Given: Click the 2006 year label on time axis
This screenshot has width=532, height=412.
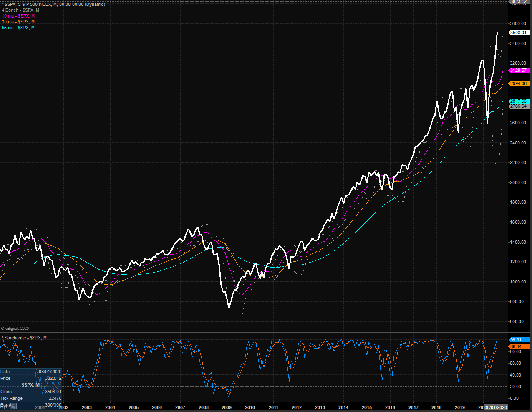Looking at the screenshot, I should pos(157,407).
